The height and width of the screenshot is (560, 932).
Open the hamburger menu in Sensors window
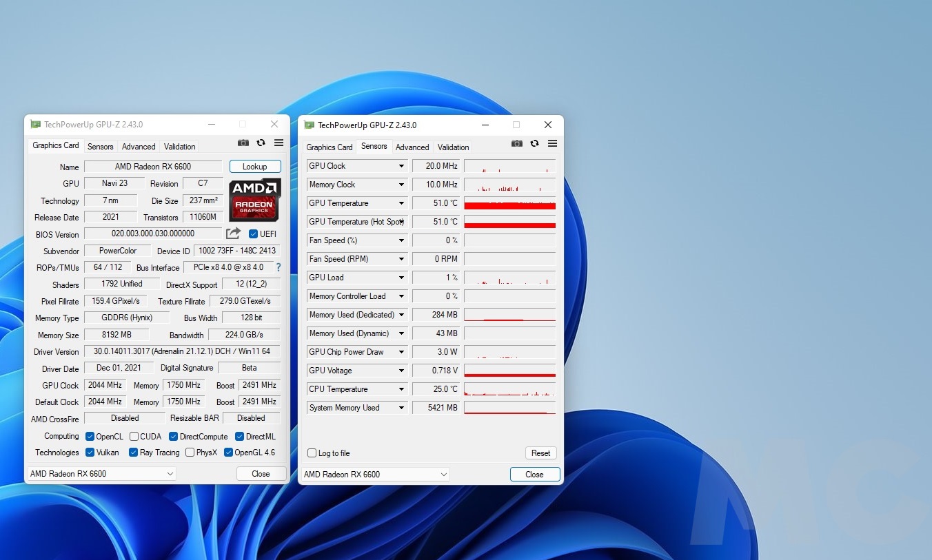tap(552, 143)
